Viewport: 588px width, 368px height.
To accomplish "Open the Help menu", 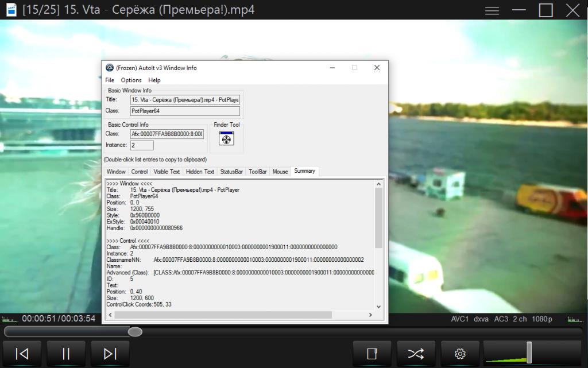I will tap(154, 80).
